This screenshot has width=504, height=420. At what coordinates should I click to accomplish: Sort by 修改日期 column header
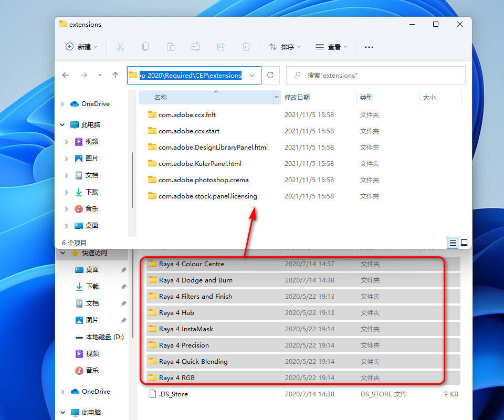tap(297, 97)
